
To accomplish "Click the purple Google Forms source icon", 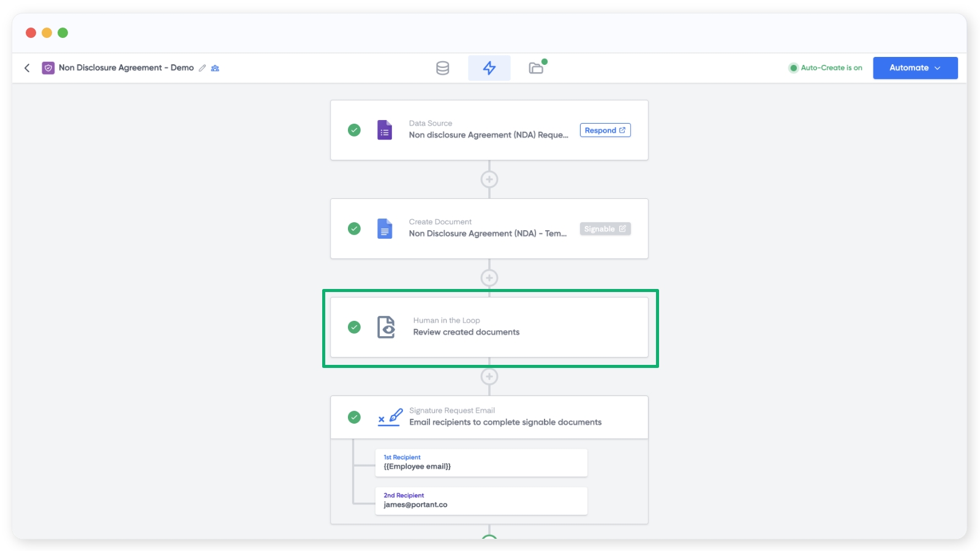I will pos(385,130).
